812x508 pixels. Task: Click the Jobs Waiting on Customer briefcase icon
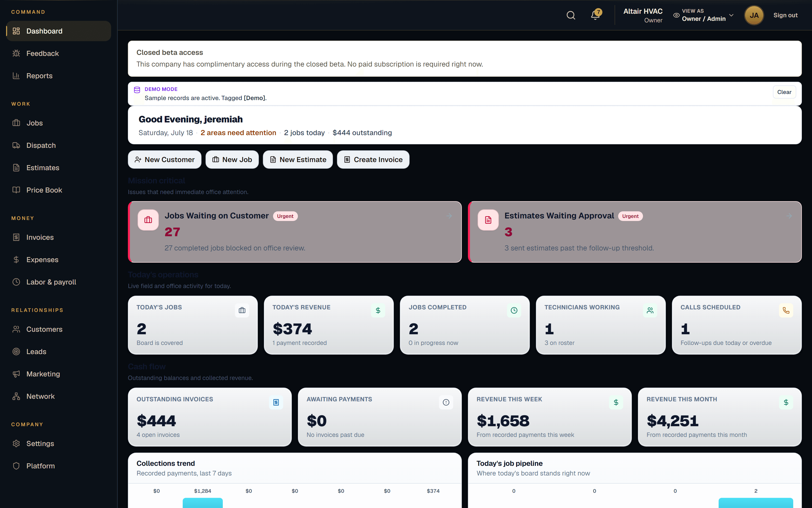[x=148, y=220]
